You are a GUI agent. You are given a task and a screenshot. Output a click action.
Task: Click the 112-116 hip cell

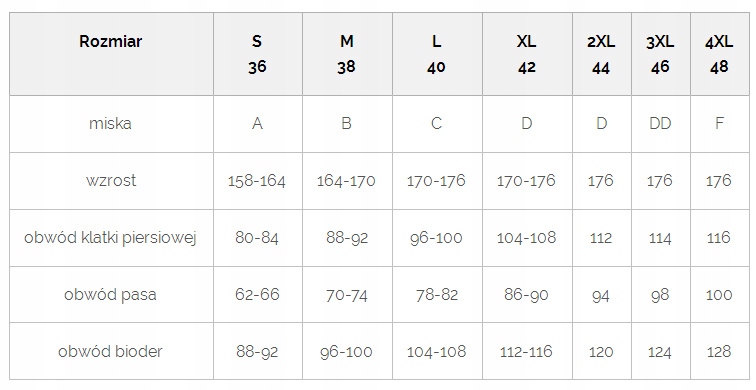point(527,351)
